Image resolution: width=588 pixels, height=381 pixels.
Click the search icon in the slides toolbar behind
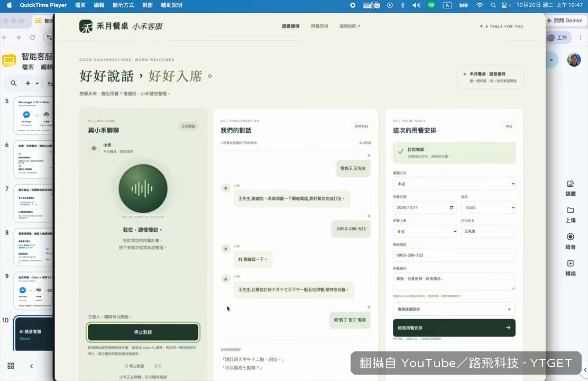point(14,83)
